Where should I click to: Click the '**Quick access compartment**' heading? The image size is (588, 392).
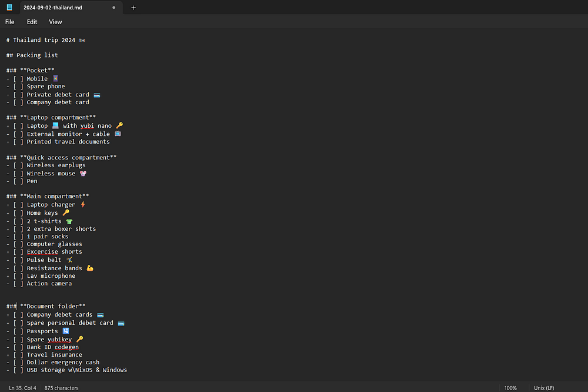(62, 157)
